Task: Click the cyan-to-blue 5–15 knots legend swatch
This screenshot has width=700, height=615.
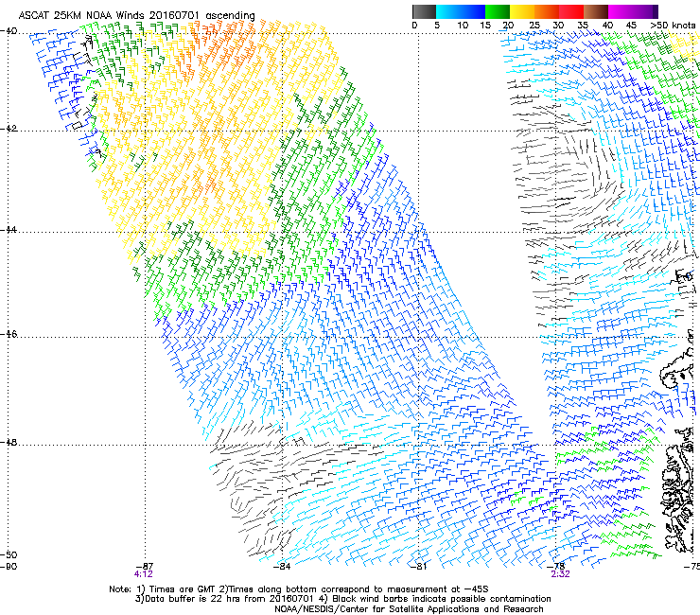Action: [x=461, y=11]
